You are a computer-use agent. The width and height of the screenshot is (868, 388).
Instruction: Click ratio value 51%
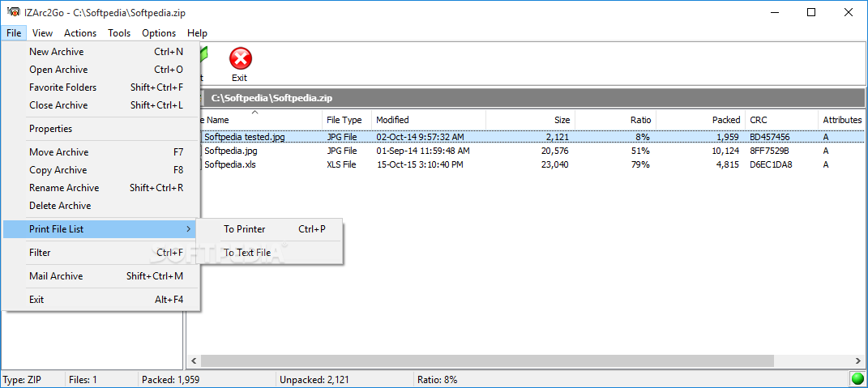(x=640, y=151)
